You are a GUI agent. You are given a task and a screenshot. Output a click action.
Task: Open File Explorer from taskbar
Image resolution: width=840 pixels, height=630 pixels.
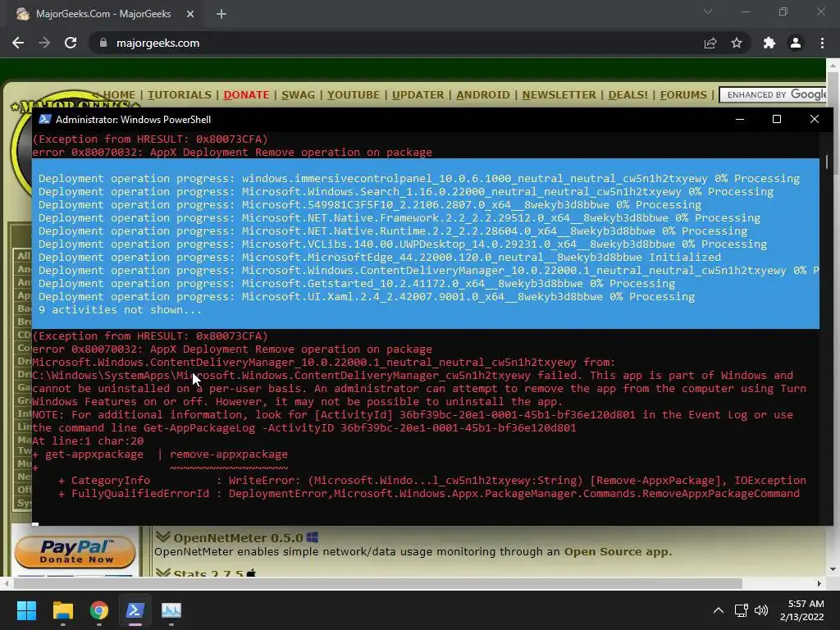click(x=62, y=610)
